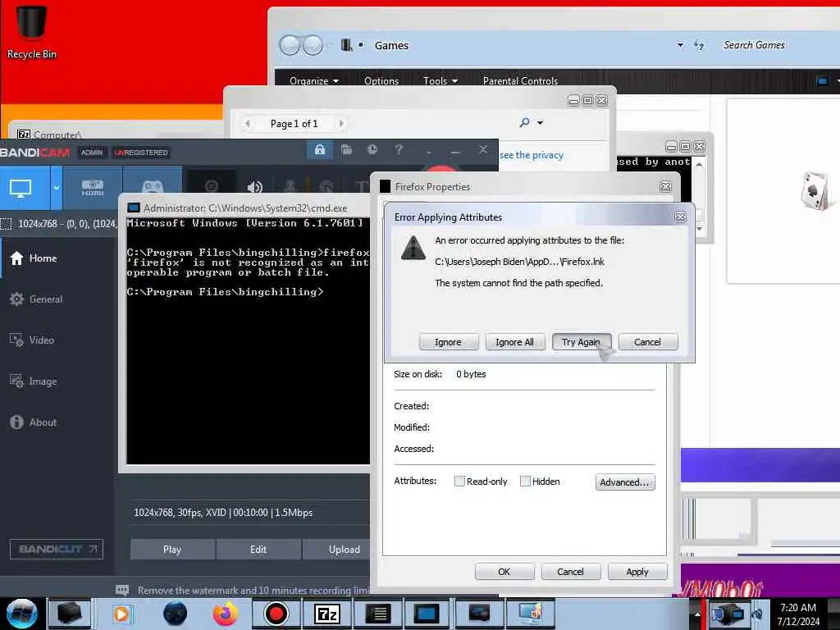840x630 pixels.
Task: Select the solitaire cards game icon
Action: click(x=816, y=191)
